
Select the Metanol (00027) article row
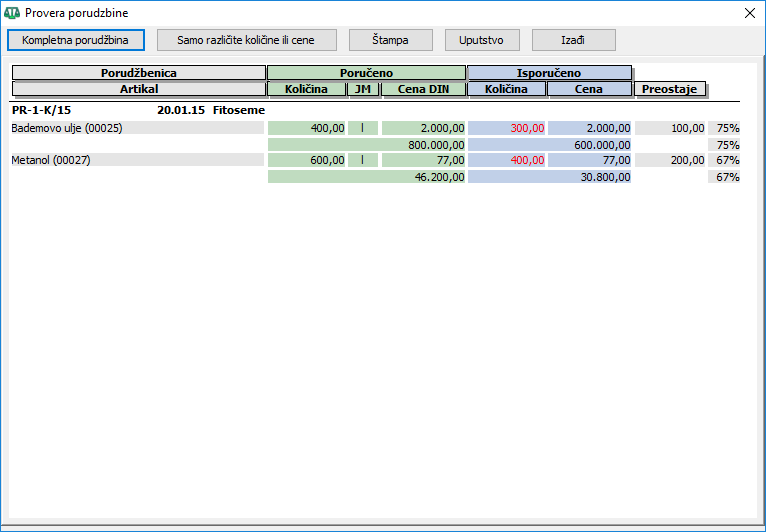(x=137, y=160)
